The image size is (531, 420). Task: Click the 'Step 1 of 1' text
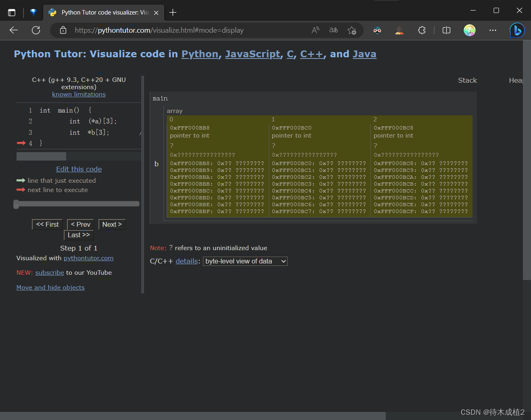(x=79, y=248)
